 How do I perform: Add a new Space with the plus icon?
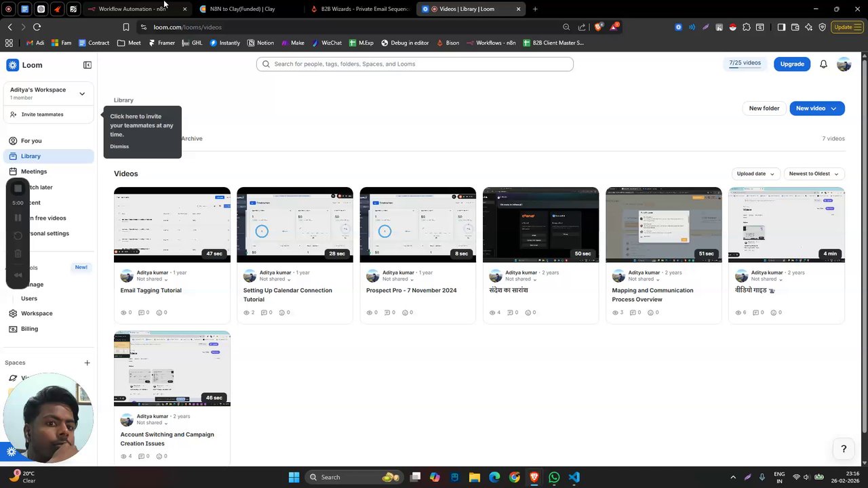coord(87,363)
